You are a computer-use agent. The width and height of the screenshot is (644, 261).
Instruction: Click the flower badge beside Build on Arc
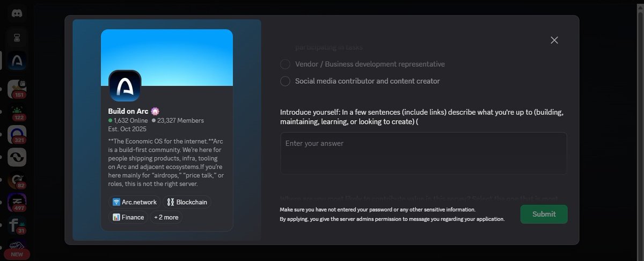click(x=155, y=111)
